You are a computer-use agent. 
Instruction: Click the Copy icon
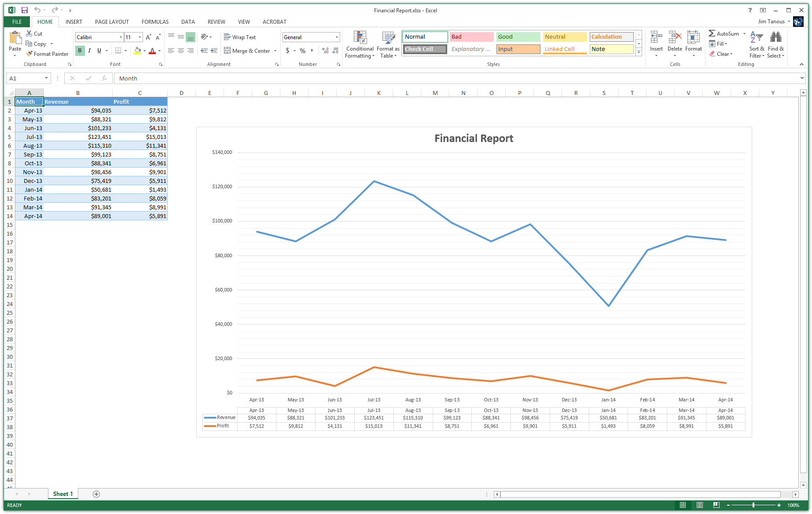(29, 44)
